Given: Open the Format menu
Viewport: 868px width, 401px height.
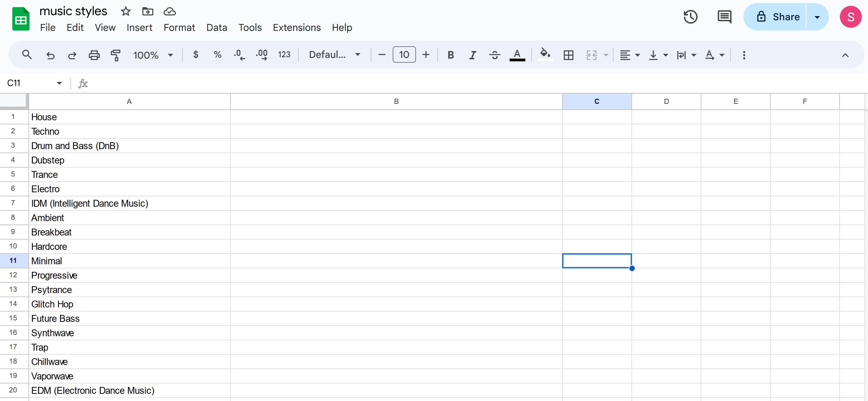Looking at the screenshot, I should coord(179,27).
